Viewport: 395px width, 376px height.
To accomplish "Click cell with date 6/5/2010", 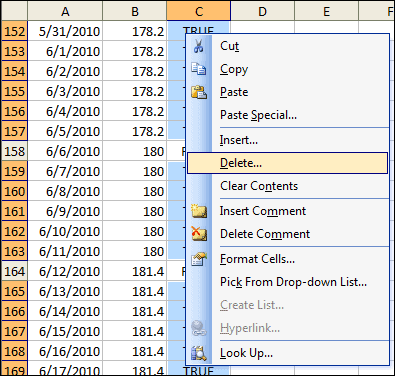I will pos(65,131).
